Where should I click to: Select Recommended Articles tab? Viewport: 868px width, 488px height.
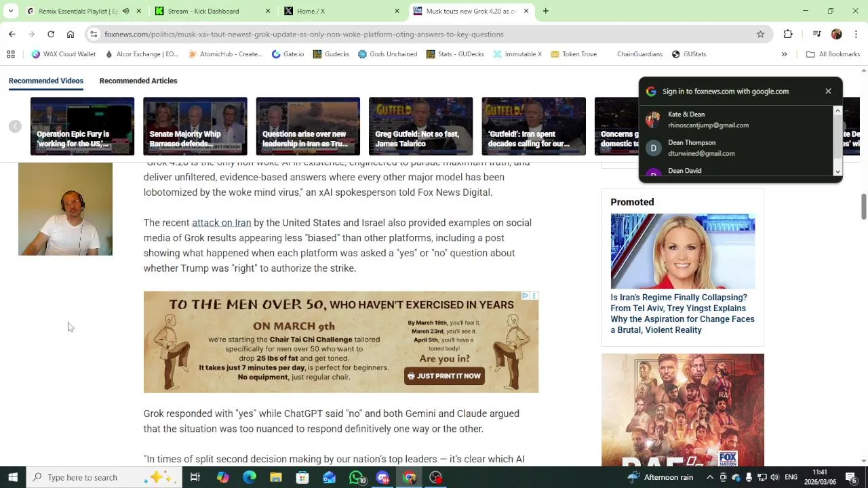coord(138,81)
